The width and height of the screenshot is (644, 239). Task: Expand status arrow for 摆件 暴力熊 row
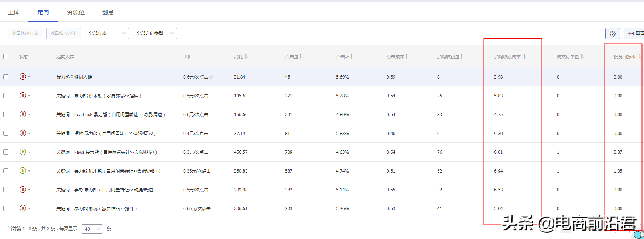29,134
